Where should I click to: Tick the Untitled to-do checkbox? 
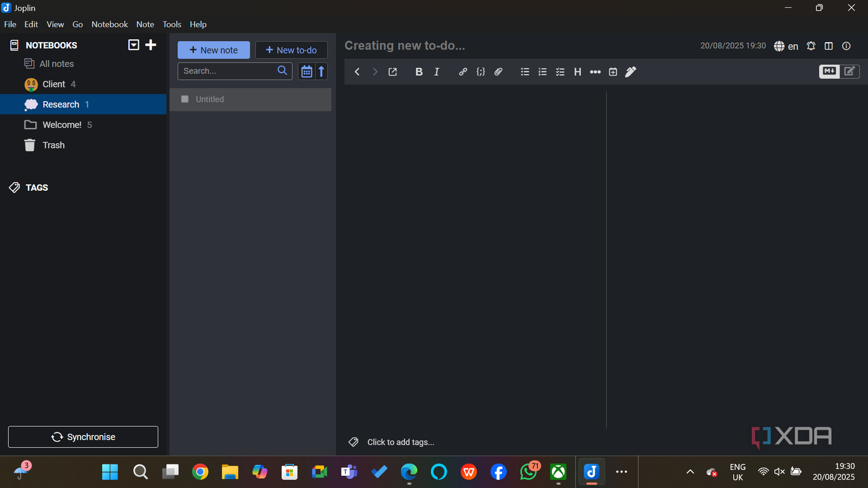point(185,99)
